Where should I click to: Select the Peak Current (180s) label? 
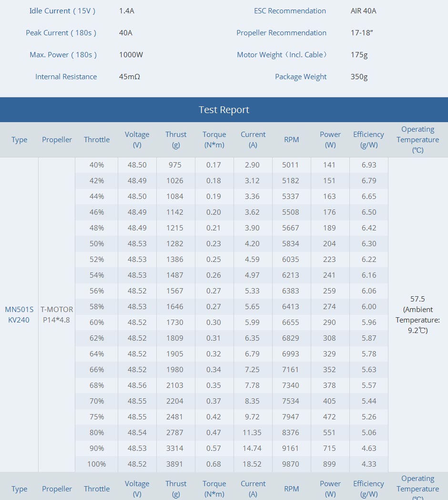point(61,33)
